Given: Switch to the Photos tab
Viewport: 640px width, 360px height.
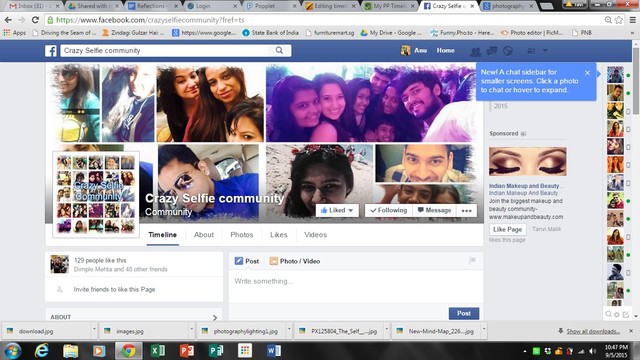Looking at the screenshot, I should 242,235.
